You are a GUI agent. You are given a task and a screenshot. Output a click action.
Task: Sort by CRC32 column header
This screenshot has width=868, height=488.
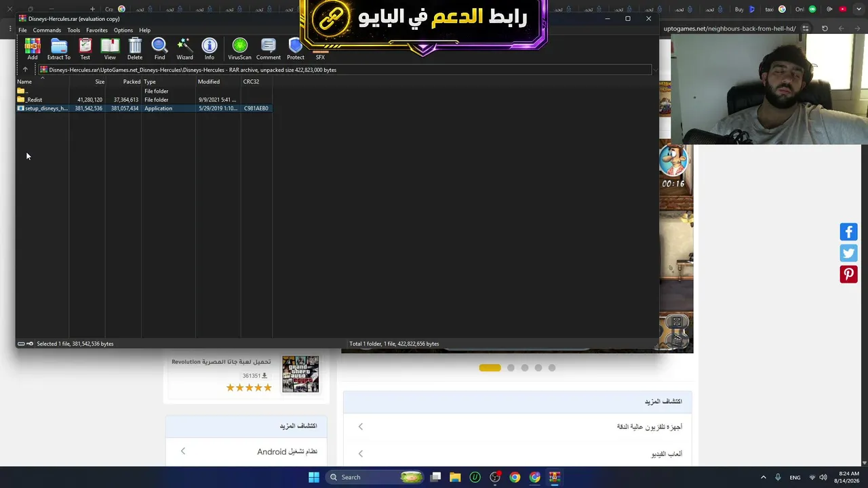(x=256, y=82)
